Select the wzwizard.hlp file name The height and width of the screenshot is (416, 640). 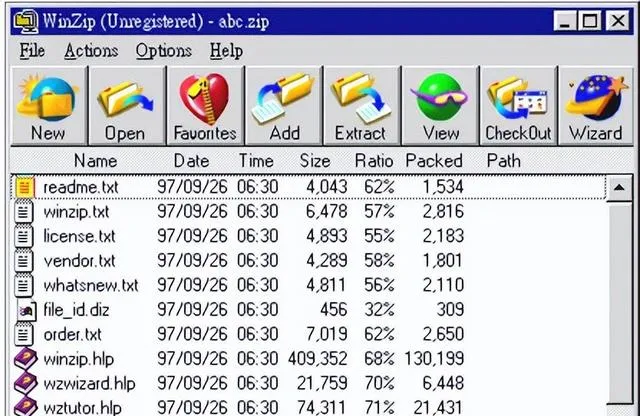pos(89,383)
